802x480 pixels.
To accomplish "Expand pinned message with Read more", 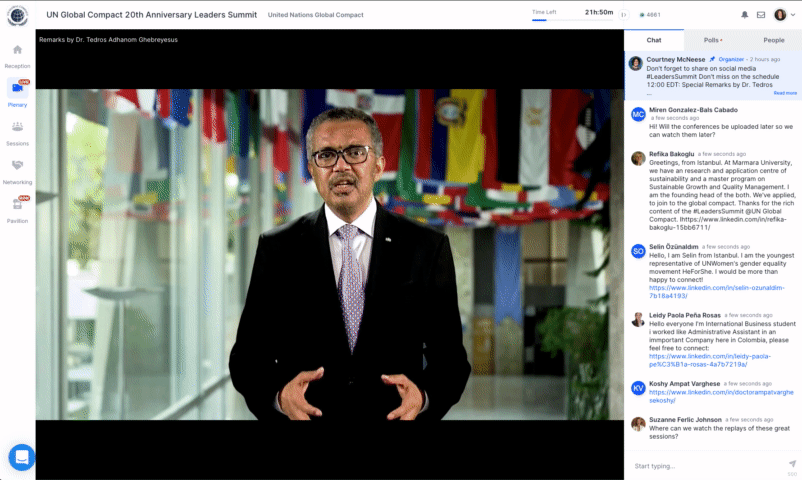I will point(785,93).
